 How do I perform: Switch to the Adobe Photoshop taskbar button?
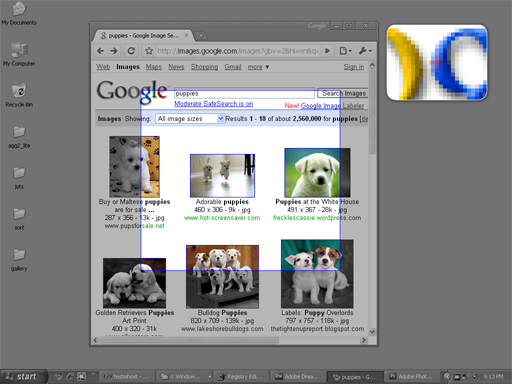click(x=412, y=377)
